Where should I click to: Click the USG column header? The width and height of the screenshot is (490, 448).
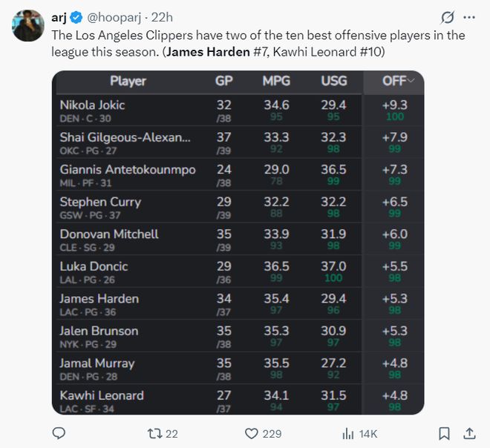pyautogui.click(x=334, y=82)
